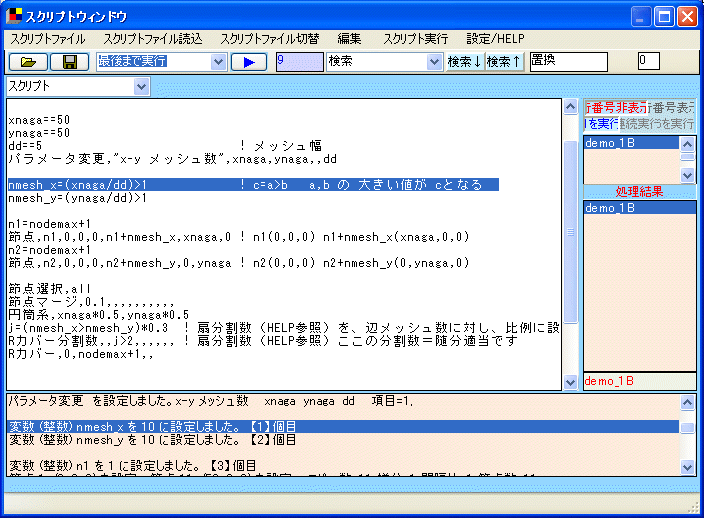Click the Rカバー分割数 line
Screen dimensions: 704x518
(x=263, y=341)
